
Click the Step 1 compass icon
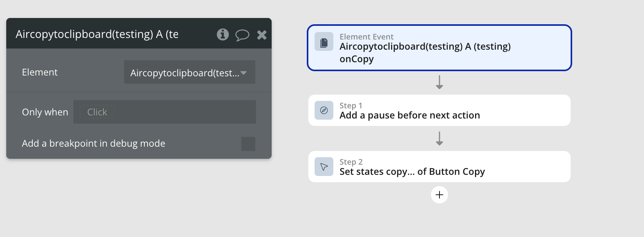[x=324, y=111]
